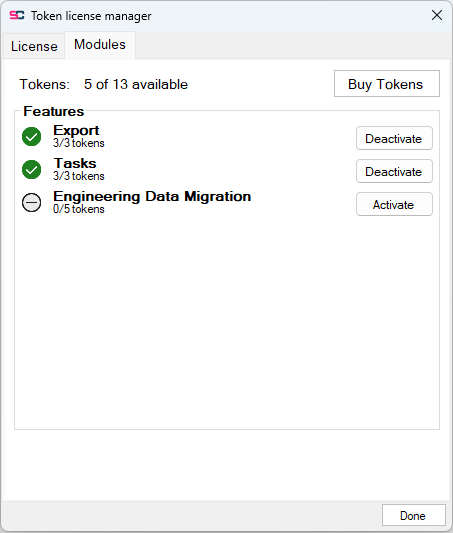This screenshot has height=533, width=453.
Task: Click the green checkmark icon beside Tasks
Action: click(x=32, y=170)
